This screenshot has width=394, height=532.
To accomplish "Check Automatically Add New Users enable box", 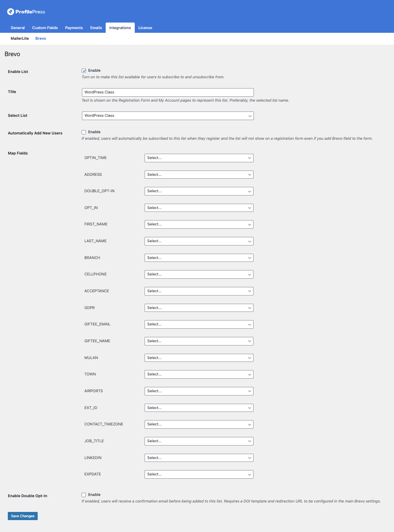I will (x=84, y=132).
